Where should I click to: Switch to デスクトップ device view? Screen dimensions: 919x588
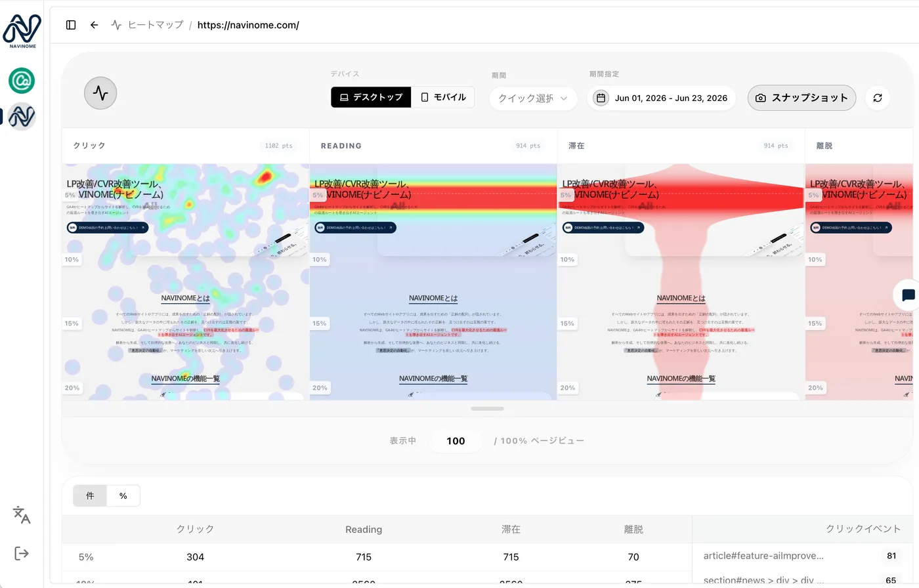[371, 97]
